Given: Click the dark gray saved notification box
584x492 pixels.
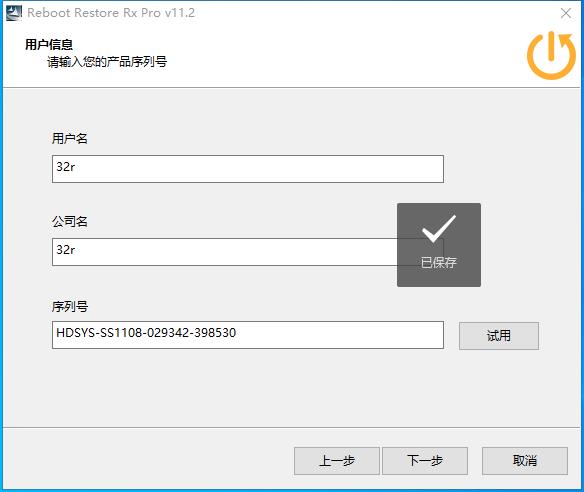Looking at the screenshot, I should point(439,245).
